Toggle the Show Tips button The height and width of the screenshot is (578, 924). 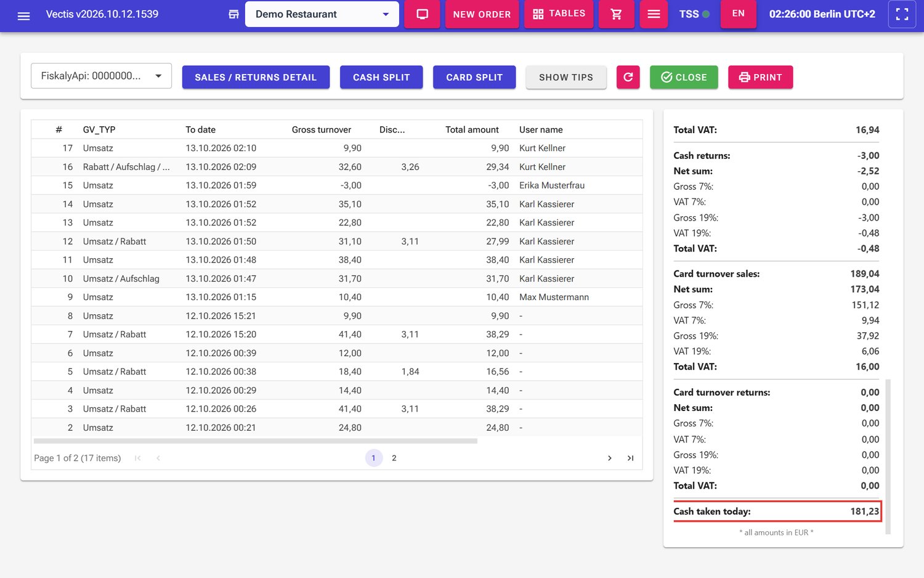(566, 77)
